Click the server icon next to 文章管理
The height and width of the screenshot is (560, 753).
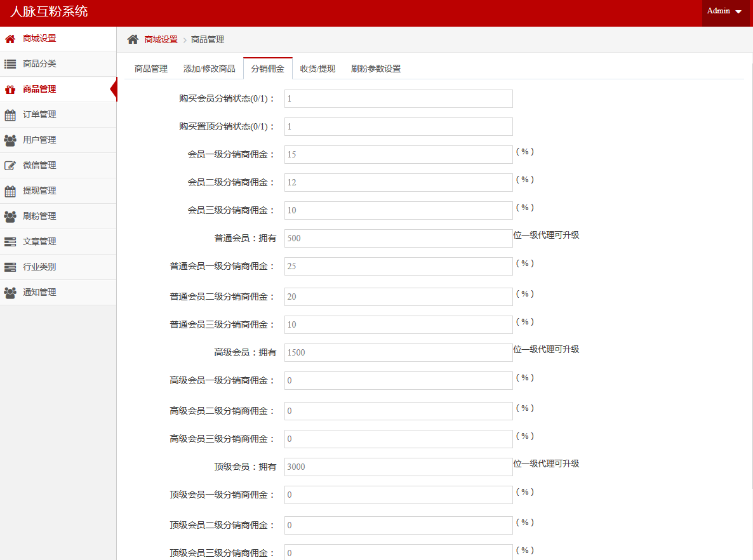coord(10,242)
